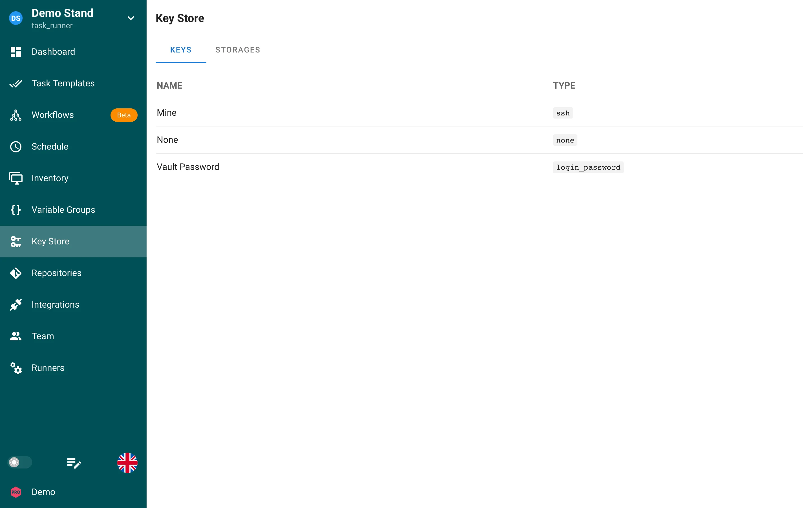The width and height of the screenshot is (812, 508).
Task: Open the Repositories page
Action: (73, 273)
